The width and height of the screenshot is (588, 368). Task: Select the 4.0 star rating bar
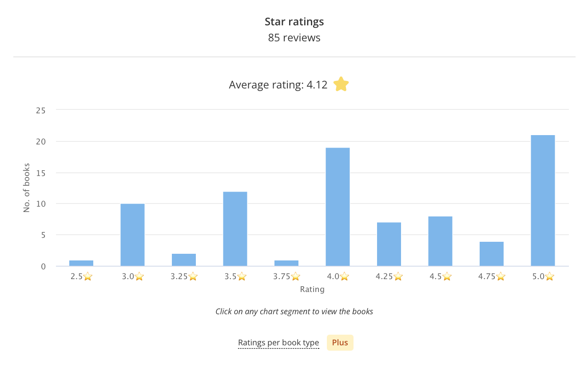click(338, 207)
